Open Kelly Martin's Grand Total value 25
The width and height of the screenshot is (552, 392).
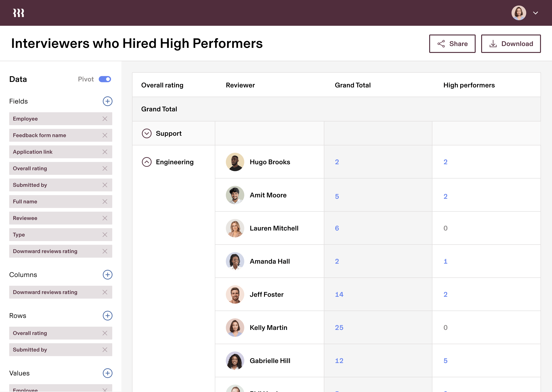tap(339, 328)
